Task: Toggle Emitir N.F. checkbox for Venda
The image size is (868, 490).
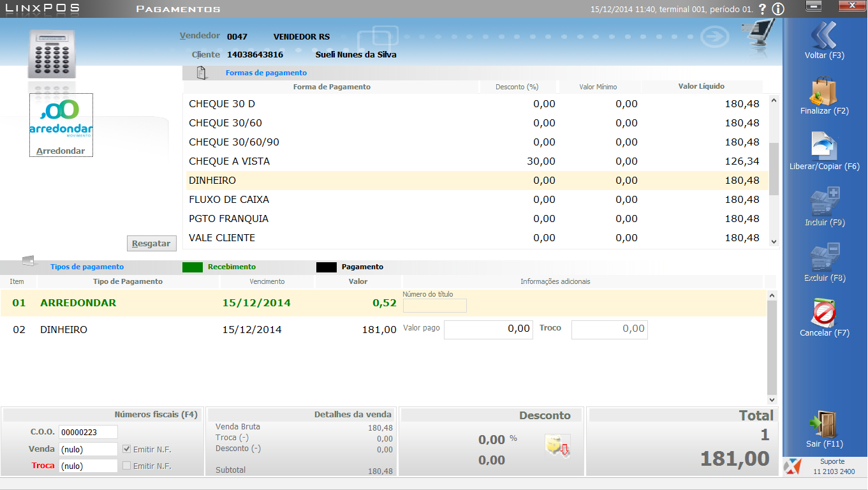Action: pyautogui.click(x=127, y=449)
